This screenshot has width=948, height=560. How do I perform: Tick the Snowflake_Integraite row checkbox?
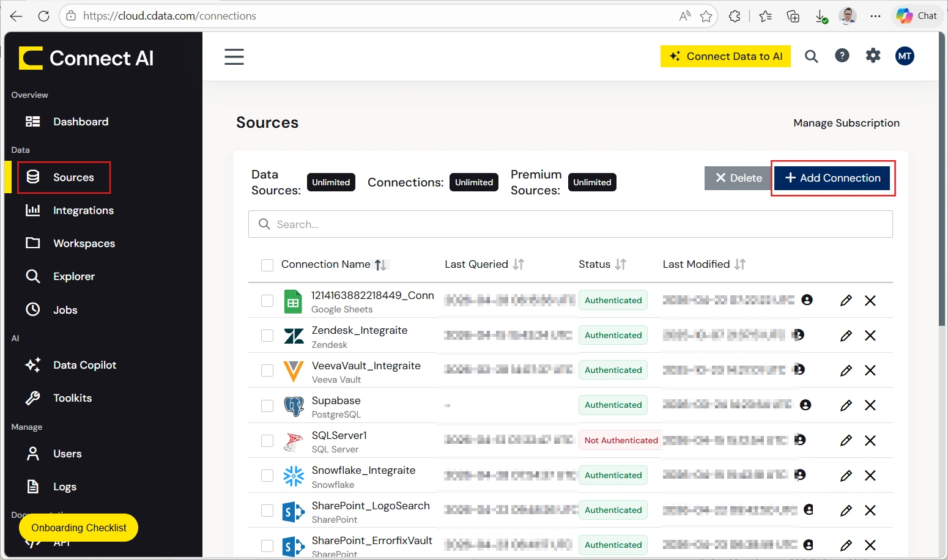click(x=267, y=475)
